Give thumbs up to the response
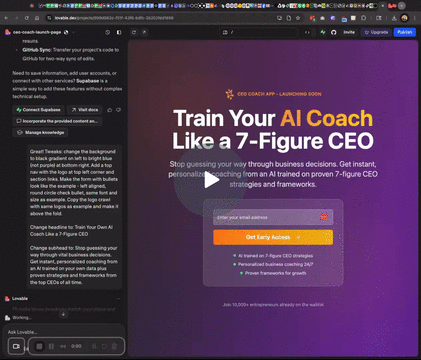The height and width of the screenshot is (360, 421). (110, 110)
